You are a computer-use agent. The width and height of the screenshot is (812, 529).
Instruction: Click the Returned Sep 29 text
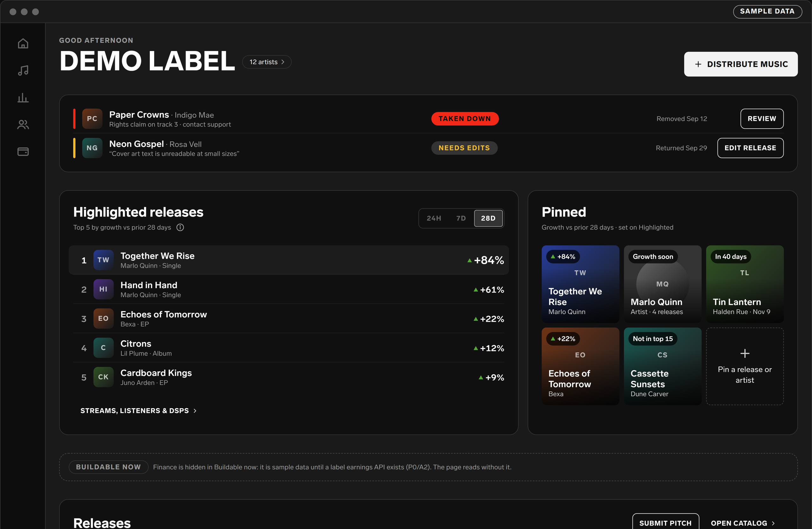(681, 148)
